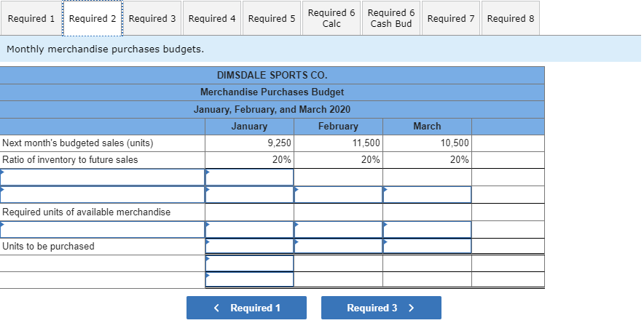Open first blank row label dropdown under Ratio row
Image resolution: width=644 pixels, height=323 pixels.
click(x=102, y=177)
